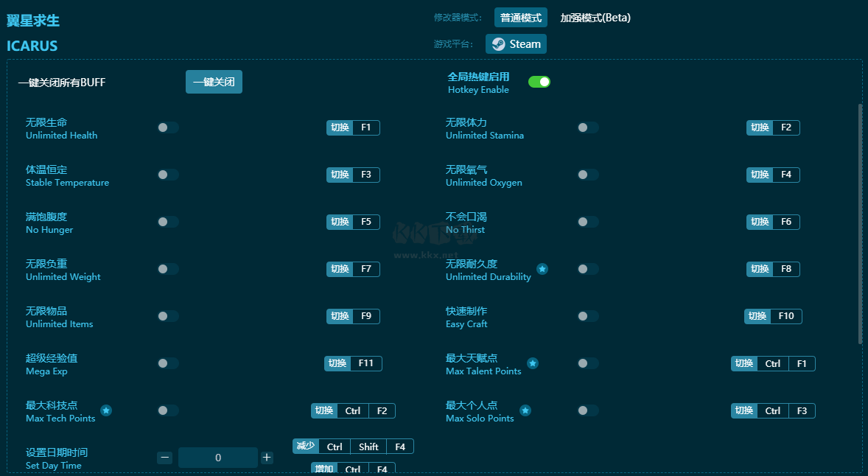Click plus icon for Set Day Time
Screen dimensions: 868x476
[x=267, y=458]
